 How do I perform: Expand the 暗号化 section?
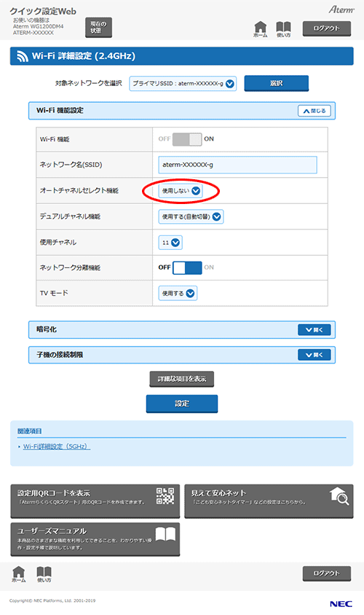click(314, 330)
